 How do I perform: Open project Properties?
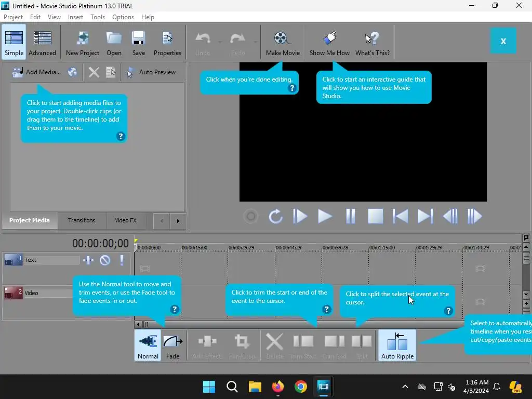[x=167, y=43]
